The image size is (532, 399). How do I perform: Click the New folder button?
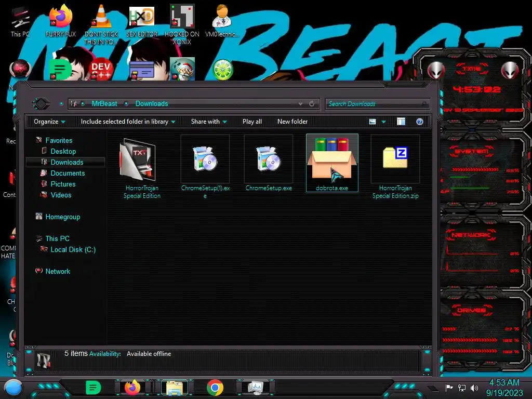292,122
